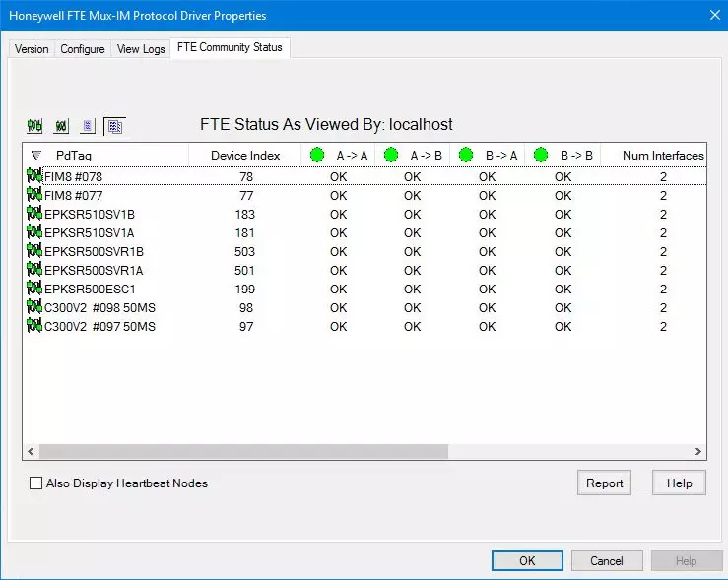Select the EPKSR510SV1B row
728x580 pixels.
click(x=365, y=214)
